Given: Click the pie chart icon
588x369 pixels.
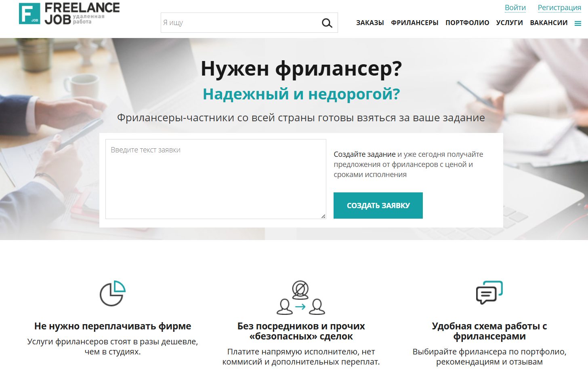Looking at the screenshot, I should [x=113, y=293].
